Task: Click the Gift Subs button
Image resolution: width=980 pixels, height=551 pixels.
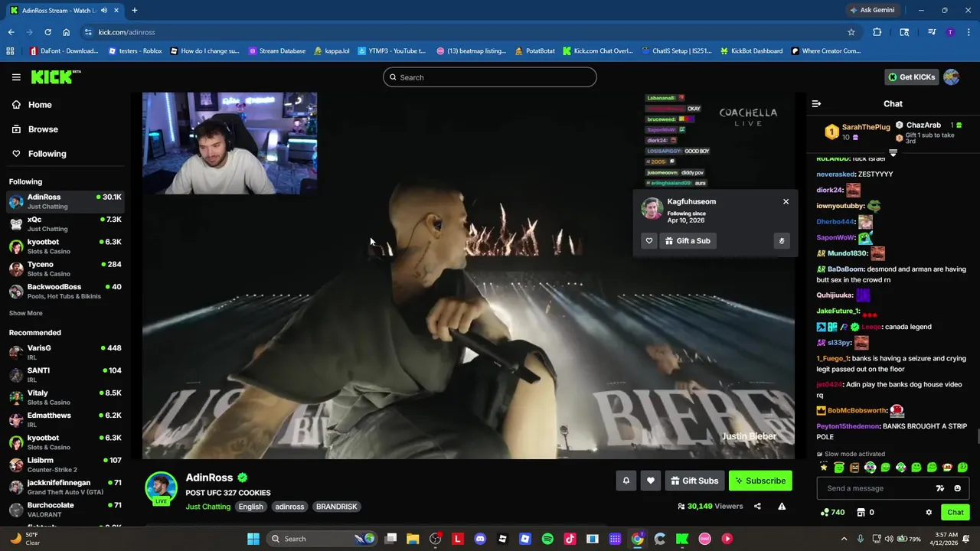Action: click(x=694, y=481)
